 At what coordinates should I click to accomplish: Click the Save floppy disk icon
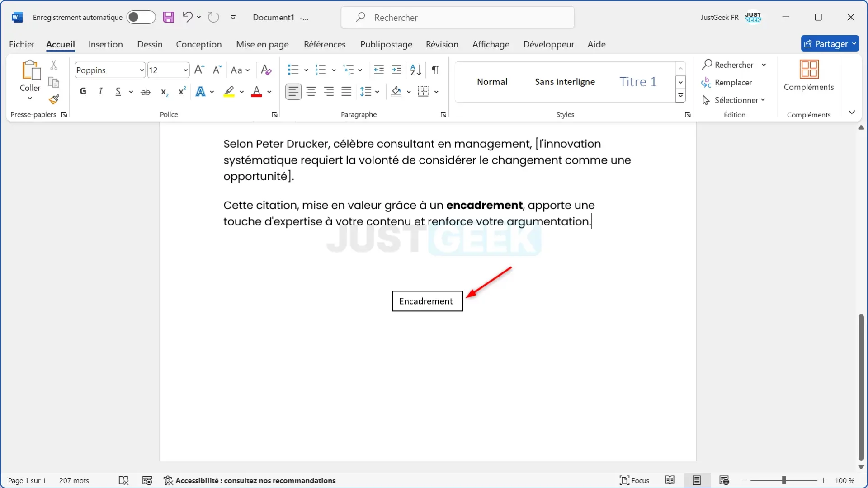pyautogui.click(x=168, y=17)
